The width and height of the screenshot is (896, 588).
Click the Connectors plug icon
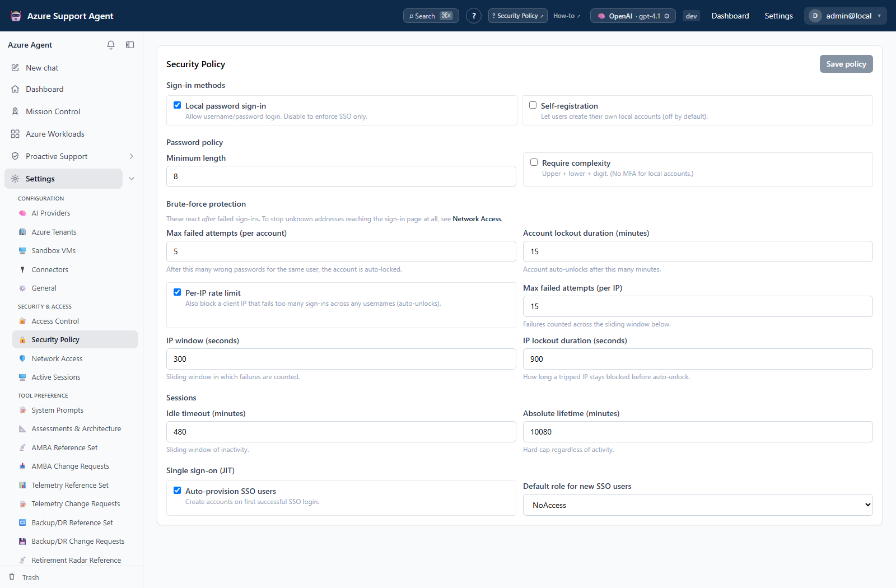point(22,269)
